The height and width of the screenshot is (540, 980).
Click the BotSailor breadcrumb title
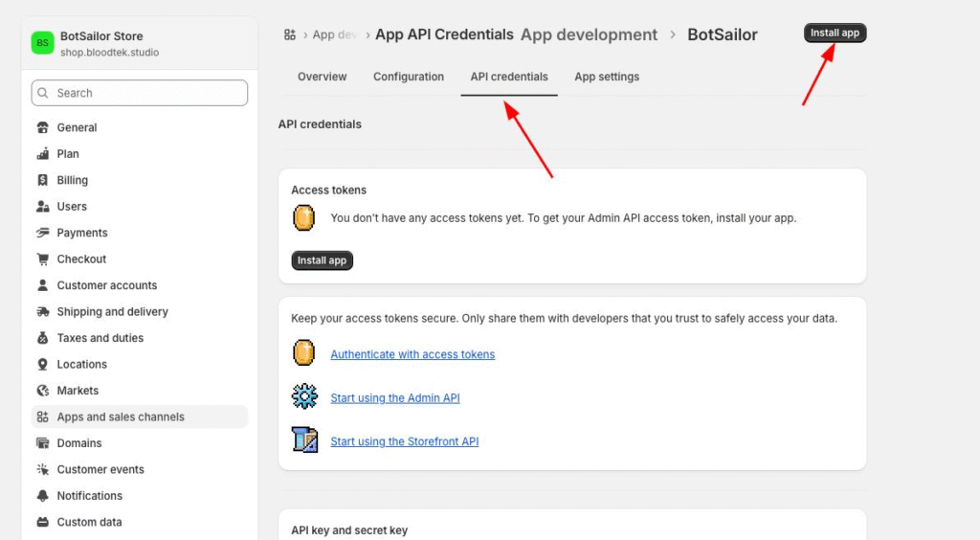tap(722, 34)
